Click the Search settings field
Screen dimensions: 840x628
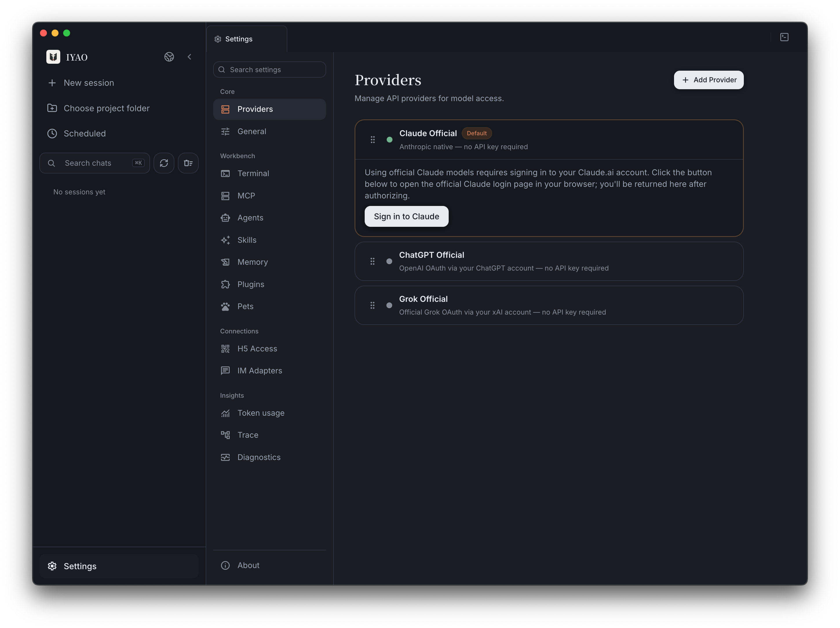(x=270, y=70)
